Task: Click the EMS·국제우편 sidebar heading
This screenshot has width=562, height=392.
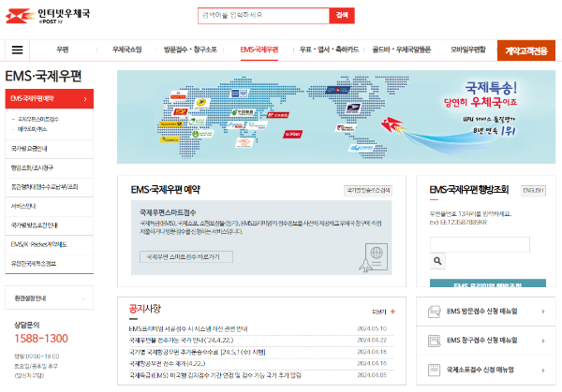Action: (43, 77)
